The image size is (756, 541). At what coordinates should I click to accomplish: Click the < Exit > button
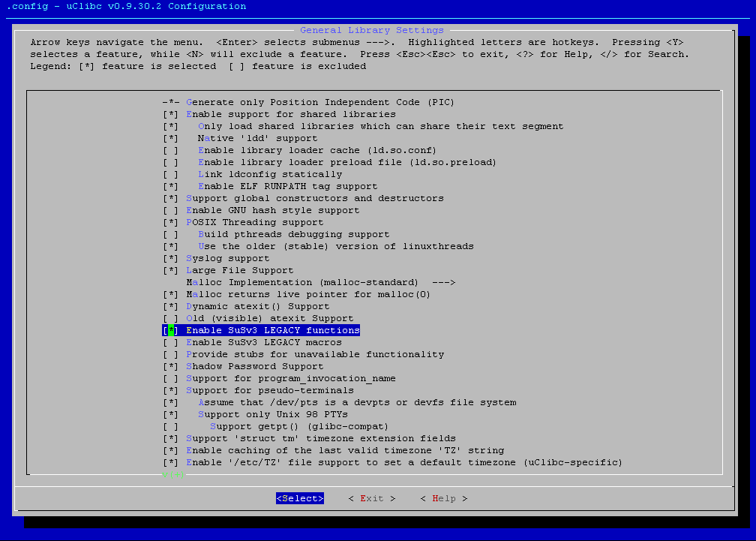point(372,498)
